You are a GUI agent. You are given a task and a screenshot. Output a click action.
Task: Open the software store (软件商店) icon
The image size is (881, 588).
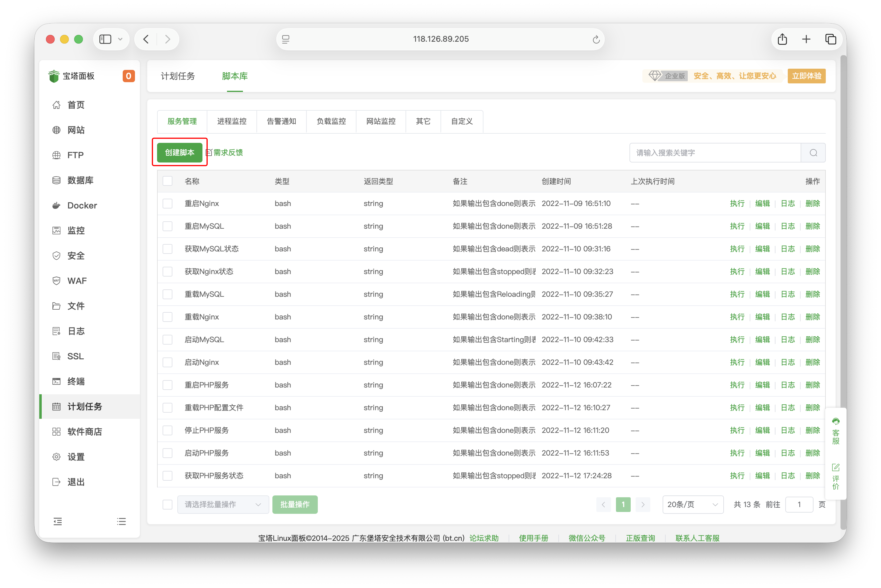tap(56, 432)
